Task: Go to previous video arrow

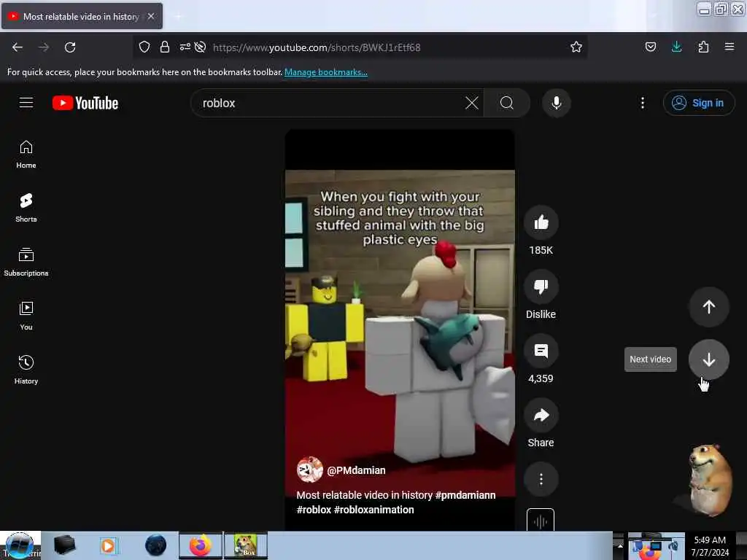Action: tap(708, 307)
